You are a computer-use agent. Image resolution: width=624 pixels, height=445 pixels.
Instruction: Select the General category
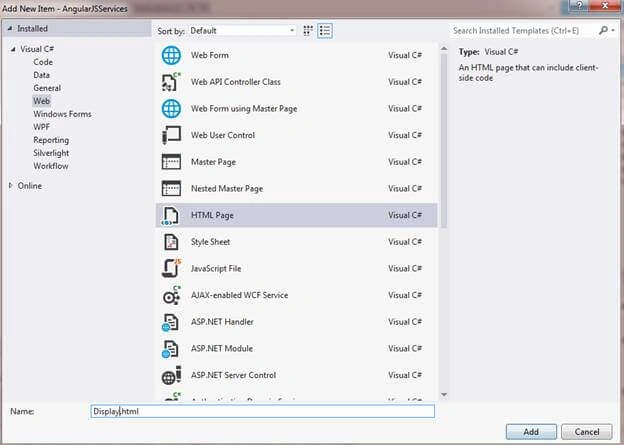point(47,88)
